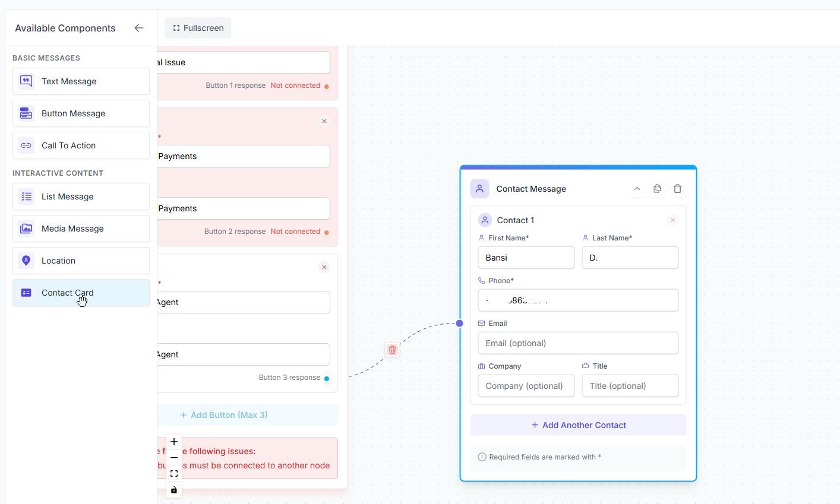
Task: Collapse the Contact Message card chevron
Action: (x=637, y=189)
